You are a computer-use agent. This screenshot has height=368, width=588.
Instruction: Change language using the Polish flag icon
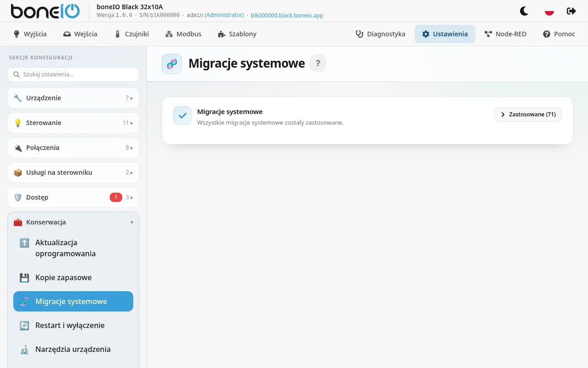point(549,11)
